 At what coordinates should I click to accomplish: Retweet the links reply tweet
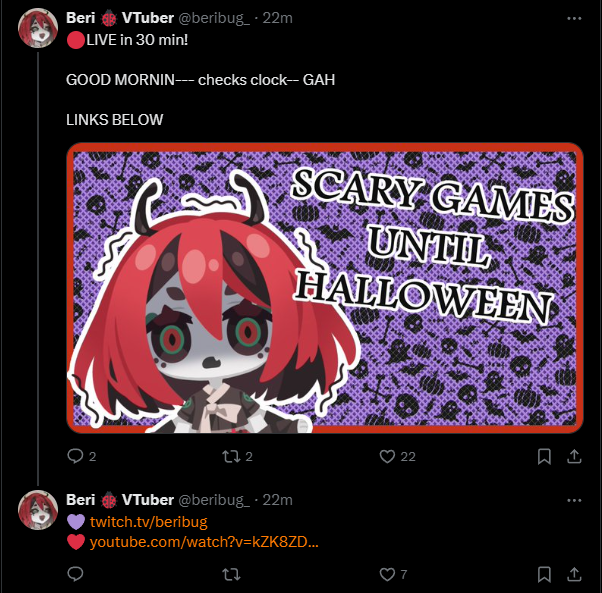232,574
